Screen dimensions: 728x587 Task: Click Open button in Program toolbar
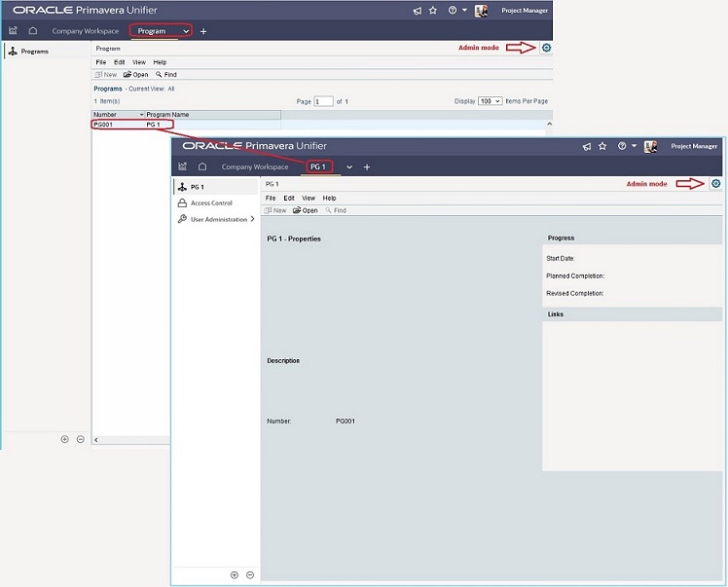pyautogui.click(x=135, y=74)
